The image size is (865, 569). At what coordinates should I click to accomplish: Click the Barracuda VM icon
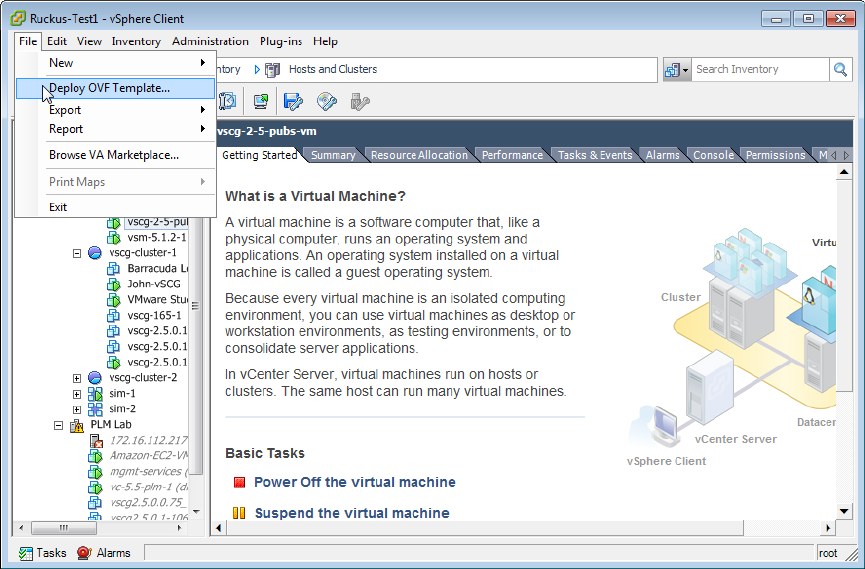click(x=113, y=269)
